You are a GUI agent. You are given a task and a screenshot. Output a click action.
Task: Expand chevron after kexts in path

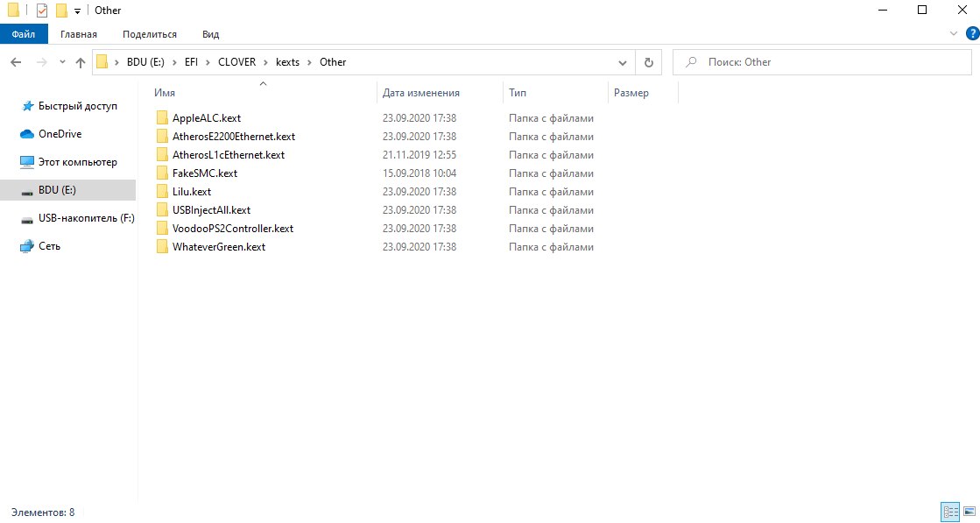point(309,62)
